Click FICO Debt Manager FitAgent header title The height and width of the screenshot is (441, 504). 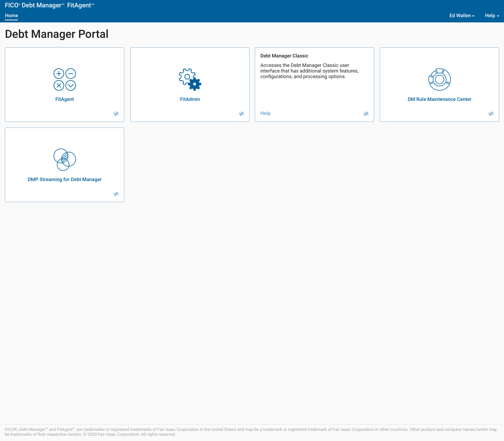[49, 5]
